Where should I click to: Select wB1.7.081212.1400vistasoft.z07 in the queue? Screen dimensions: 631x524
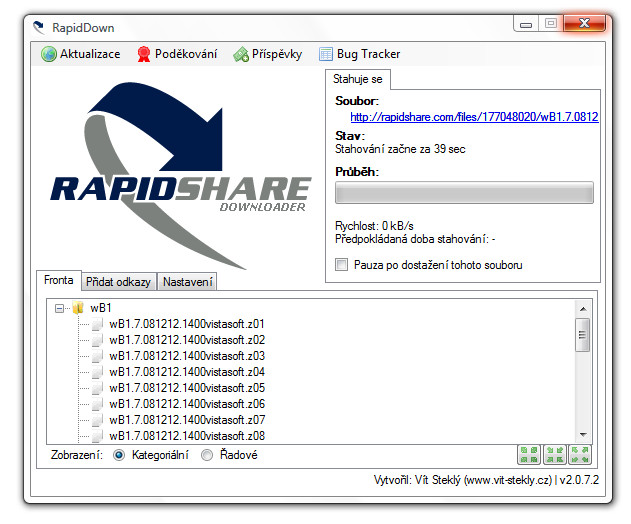(187, 420)
